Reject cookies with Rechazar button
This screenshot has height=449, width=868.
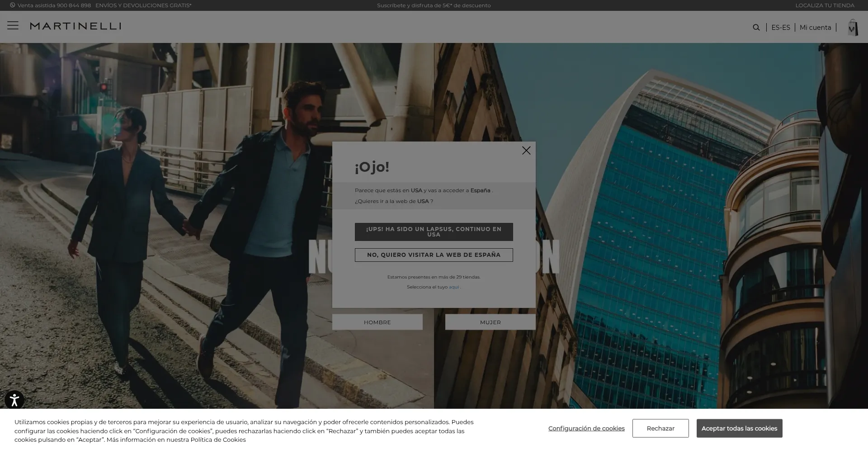click(x=660, y=429)
